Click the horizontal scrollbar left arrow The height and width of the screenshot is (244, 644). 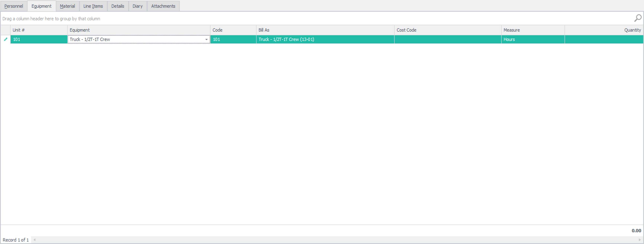click(35, 240)
